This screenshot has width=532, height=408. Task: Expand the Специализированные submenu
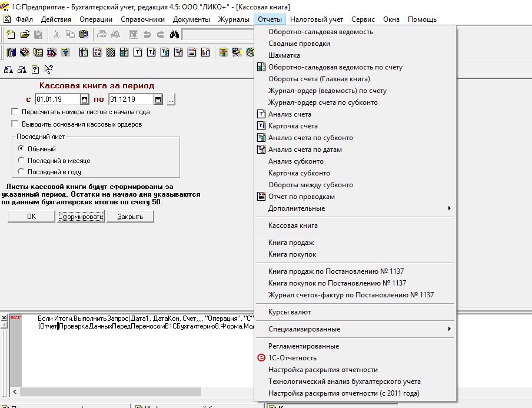355,329
